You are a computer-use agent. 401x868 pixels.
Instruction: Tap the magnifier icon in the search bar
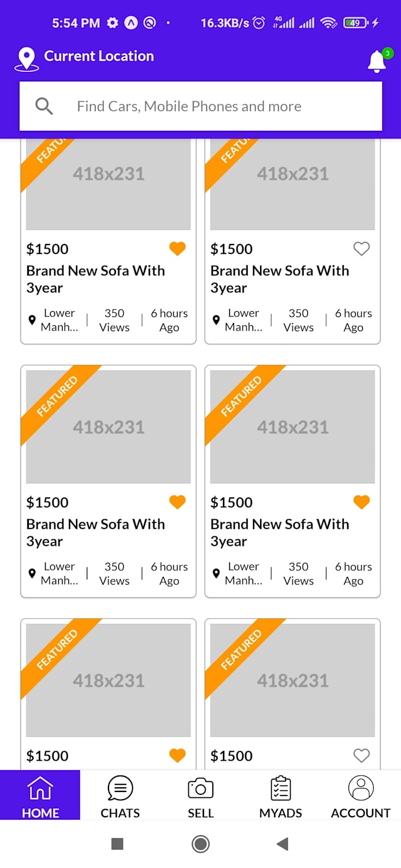44,105
